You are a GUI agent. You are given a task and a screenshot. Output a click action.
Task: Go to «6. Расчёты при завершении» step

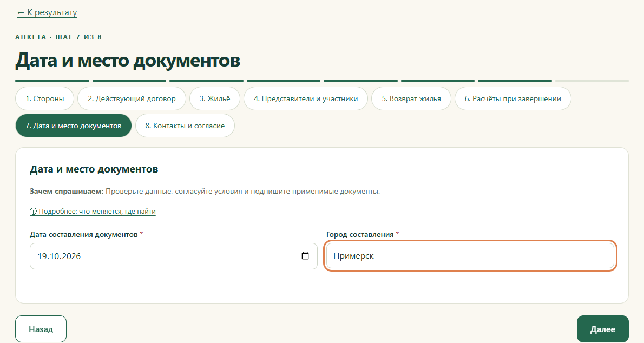pos(513,98)
